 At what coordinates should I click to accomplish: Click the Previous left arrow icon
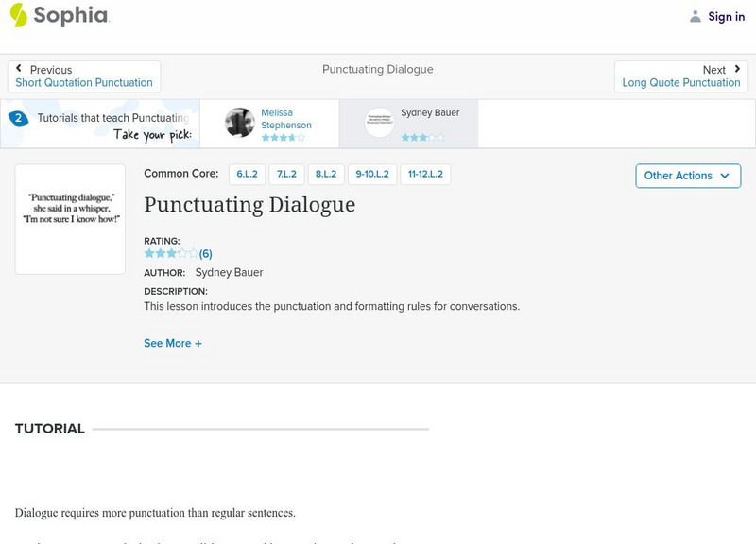click(x=19, y=69)
